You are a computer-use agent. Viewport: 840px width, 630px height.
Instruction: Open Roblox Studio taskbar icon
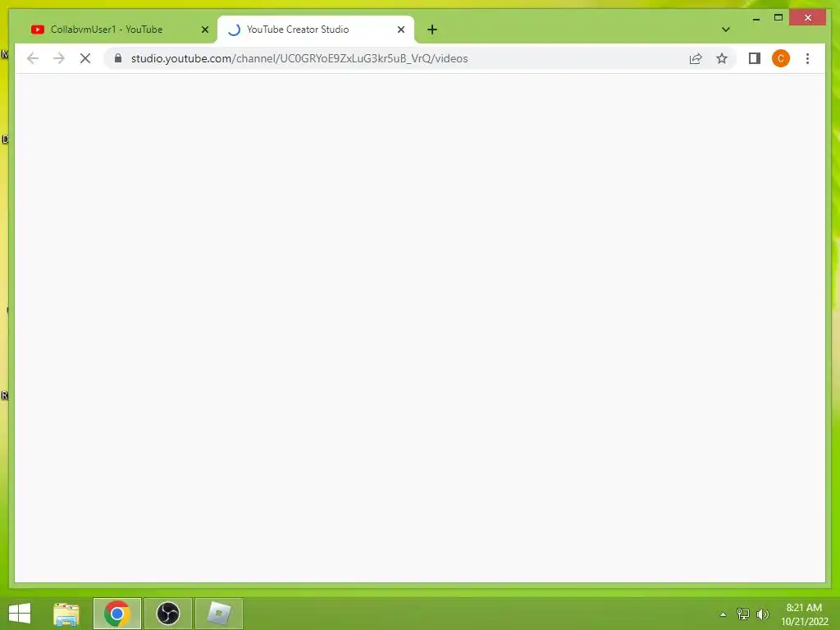[x=218, y=614]
